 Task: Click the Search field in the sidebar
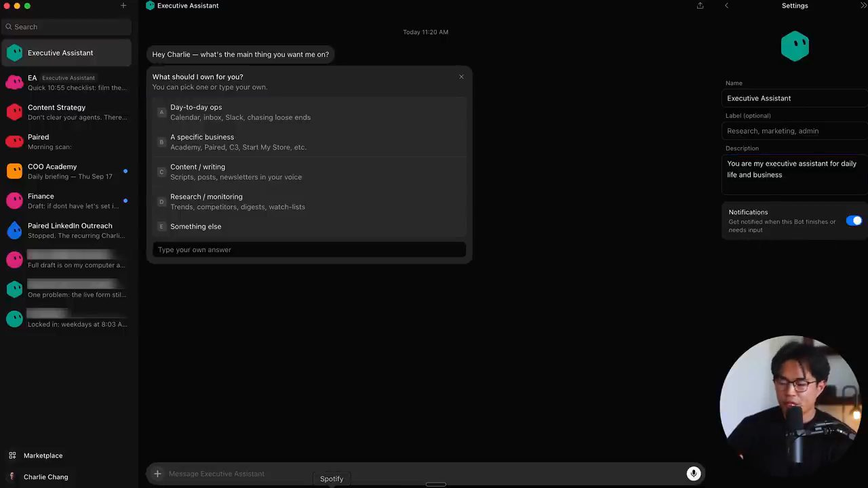pos(66,26)
